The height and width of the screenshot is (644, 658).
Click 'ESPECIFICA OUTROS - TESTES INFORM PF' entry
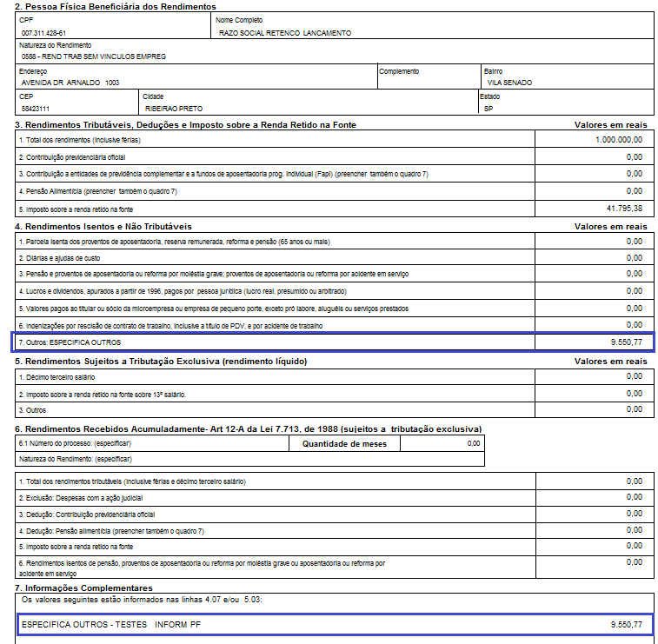click(111, 625)
